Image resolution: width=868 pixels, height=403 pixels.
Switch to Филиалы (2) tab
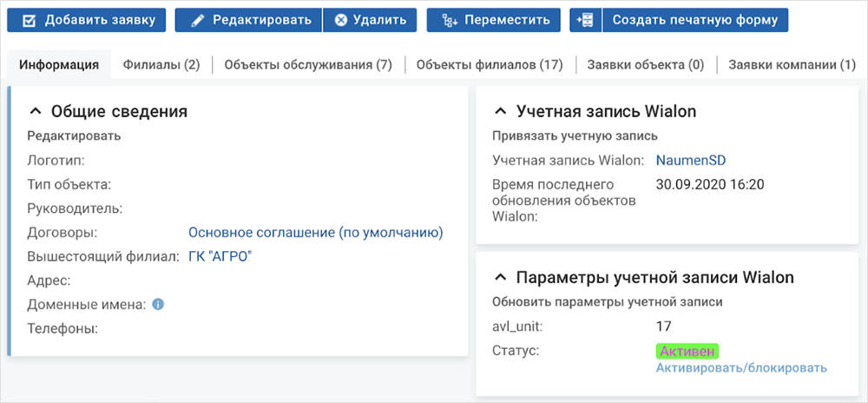pyautogui.click(x=161, y=65)
